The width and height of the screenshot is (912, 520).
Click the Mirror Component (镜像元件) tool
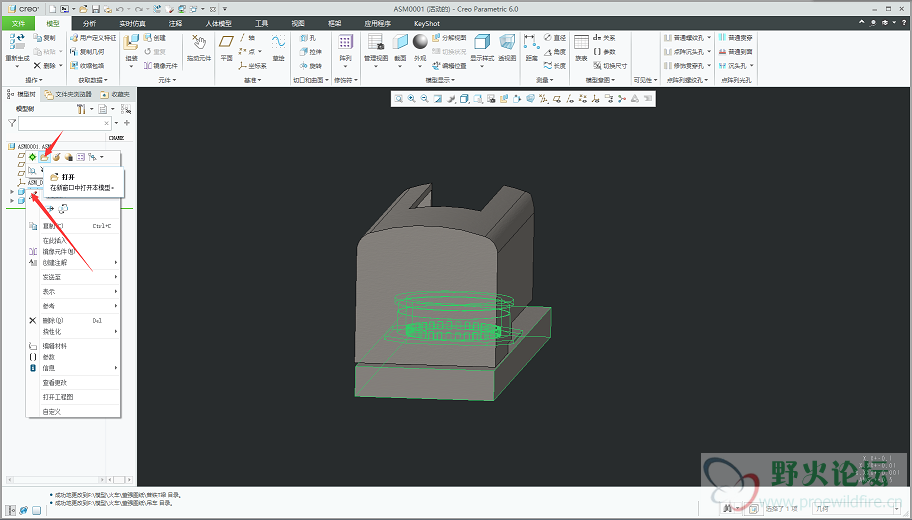click(161, 66)
